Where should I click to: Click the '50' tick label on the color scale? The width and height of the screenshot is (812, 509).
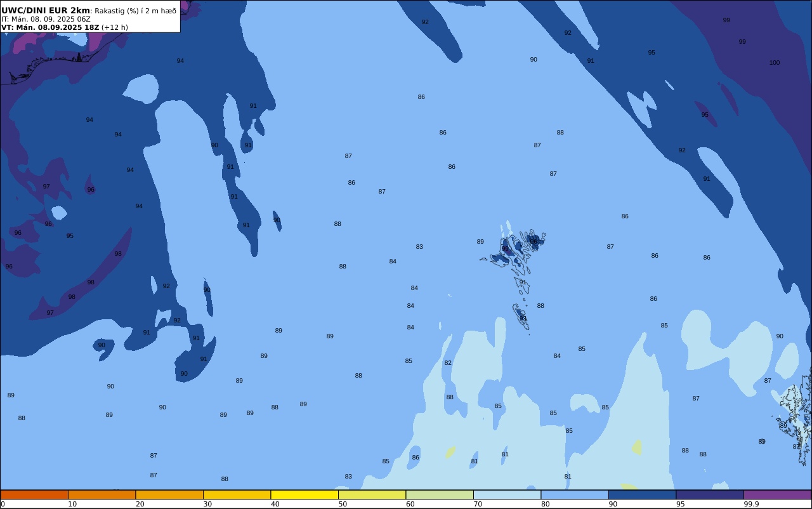tap(343, 504)
